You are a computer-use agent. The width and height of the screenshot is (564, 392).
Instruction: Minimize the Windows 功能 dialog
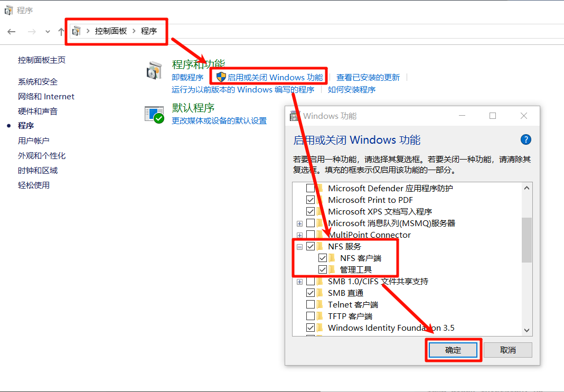pos(462,116)
